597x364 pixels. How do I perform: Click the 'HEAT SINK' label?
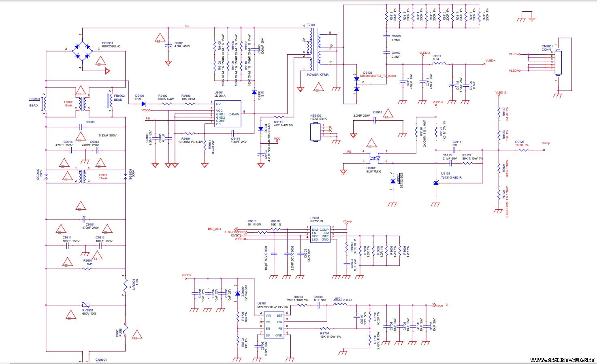pos(318,119)
